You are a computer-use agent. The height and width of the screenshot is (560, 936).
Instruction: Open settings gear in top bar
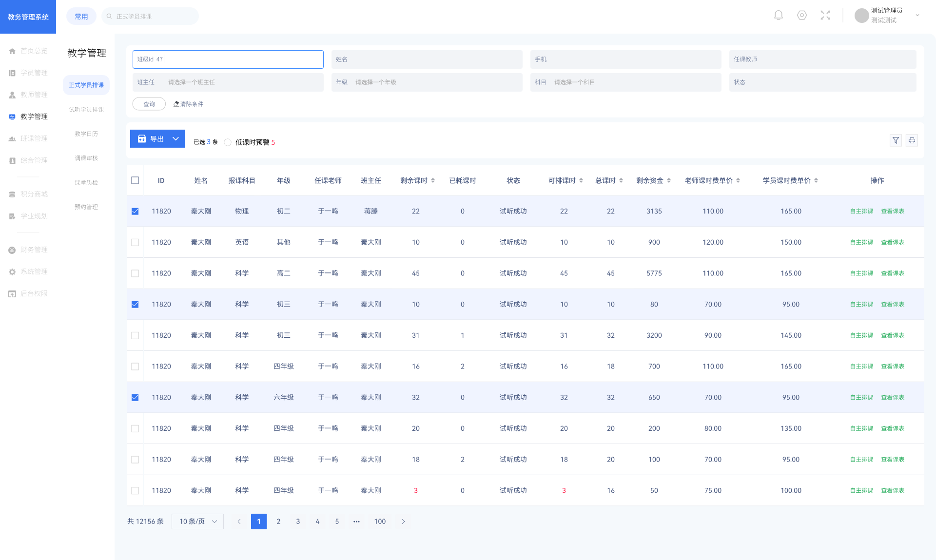[802, 16]
